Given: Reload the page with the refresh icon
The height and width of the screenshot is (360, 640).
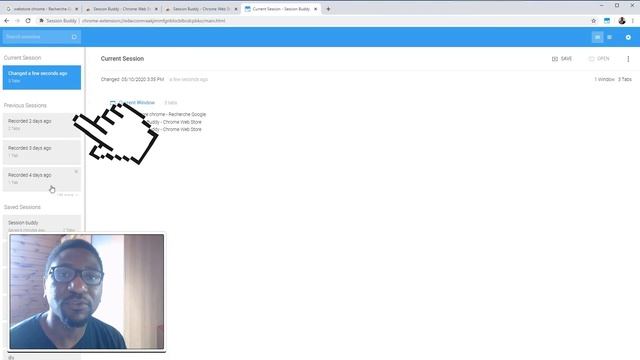Looking at the screenshot, I should pyautogui.click(x=28, y=20).
